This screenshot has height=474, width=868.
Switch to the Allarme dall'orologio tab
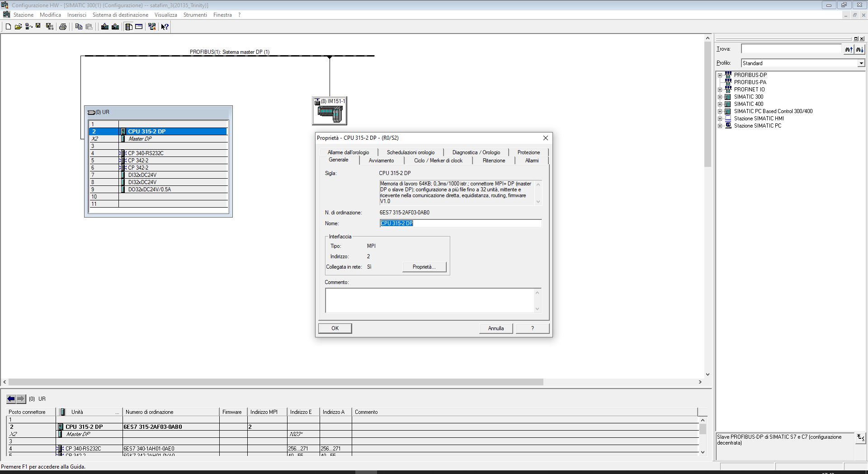[x=348, y=152]
